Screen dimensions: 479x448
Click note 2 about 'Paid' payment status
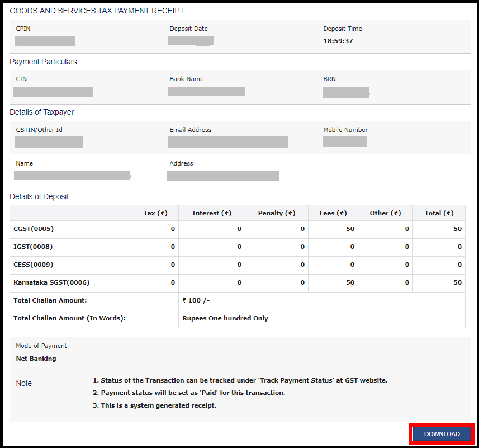coord(189,393)
